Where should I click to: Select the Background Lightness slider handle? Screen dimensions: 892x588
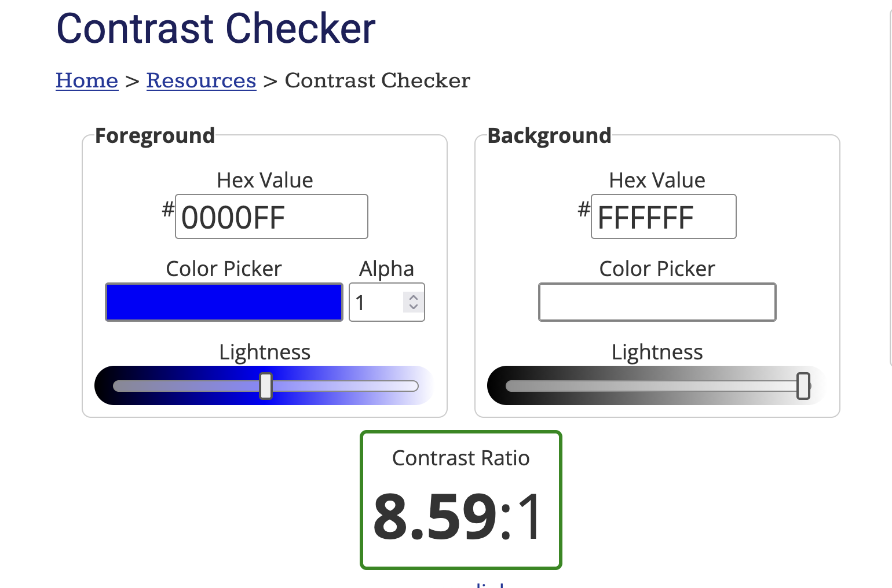click(803, 386)
